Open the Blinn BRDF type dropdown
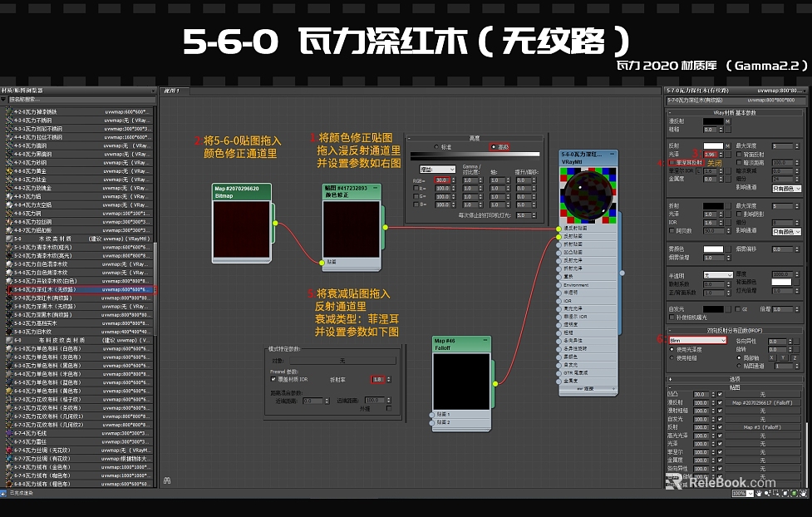 pyautogui.click(x=697, y=340)
